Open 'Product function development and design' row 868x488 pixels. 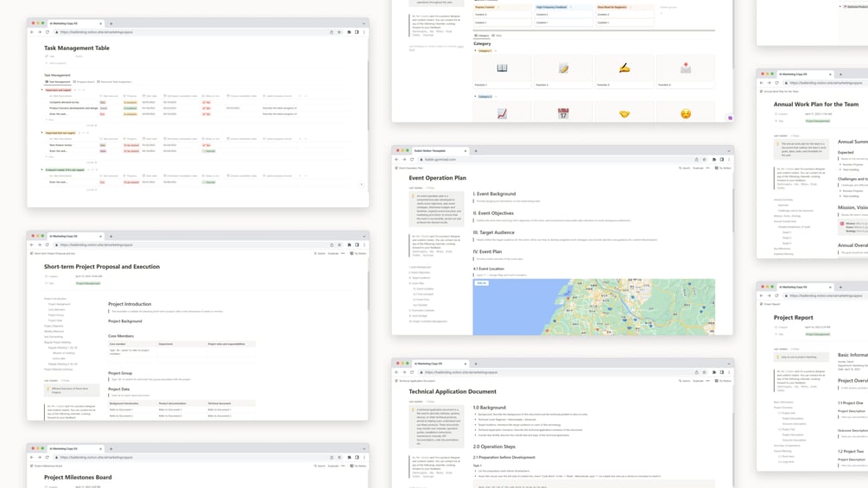pyautogui.click(x=73, y=109)
